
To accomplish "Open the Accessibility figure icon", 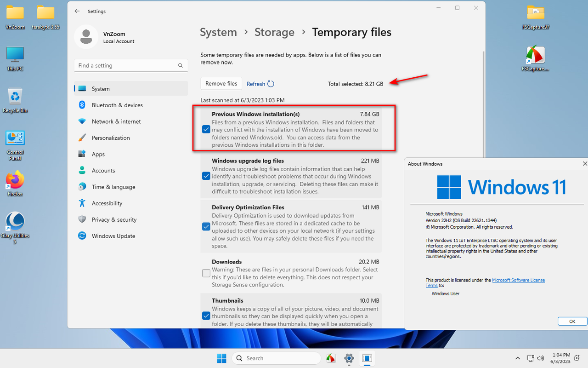I will pos(82,203).
